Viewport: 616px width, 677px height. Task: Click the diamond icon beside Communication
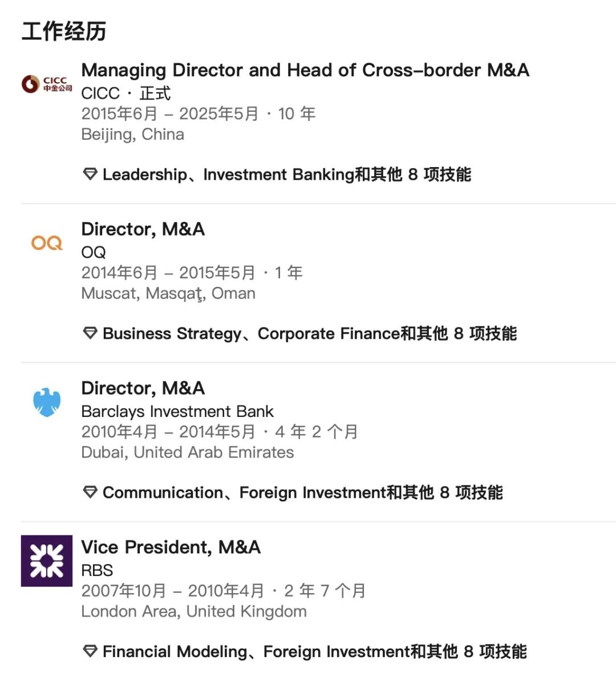(x=90, y=492)
